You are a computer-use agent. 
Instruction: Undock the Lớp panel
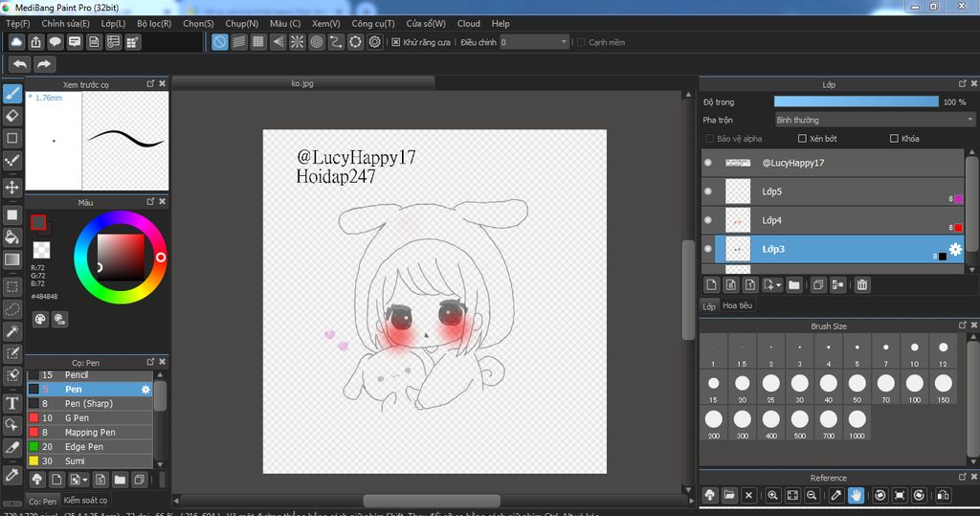[963, 83]
